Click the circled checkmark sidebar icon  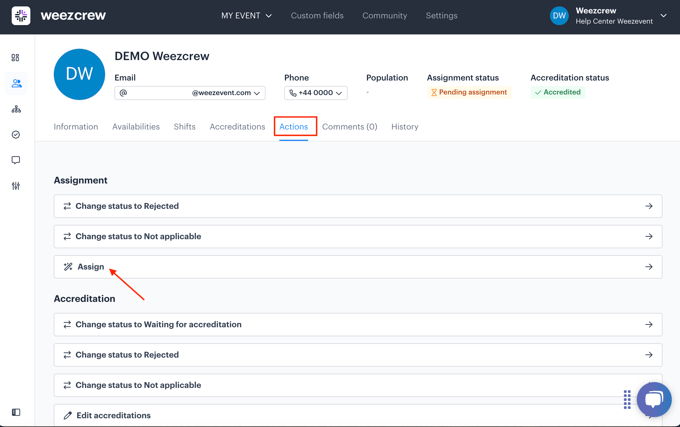pyautogui.click(x=16, y=135)
